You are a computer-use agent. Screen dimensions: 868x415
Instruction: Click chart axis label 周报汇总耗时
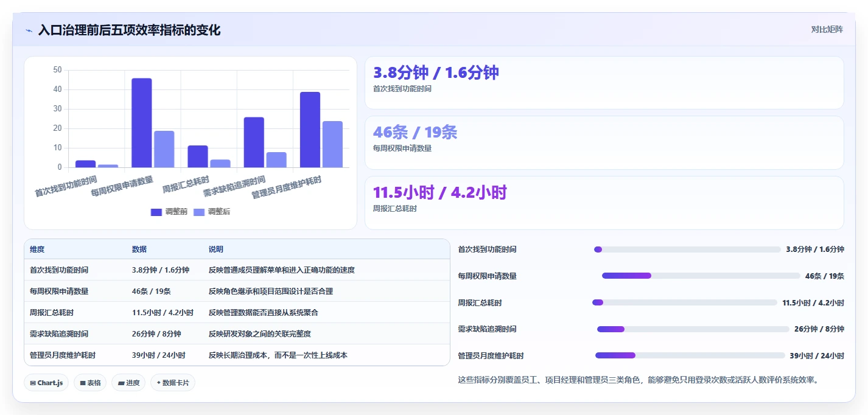click(x=186, y=184)
